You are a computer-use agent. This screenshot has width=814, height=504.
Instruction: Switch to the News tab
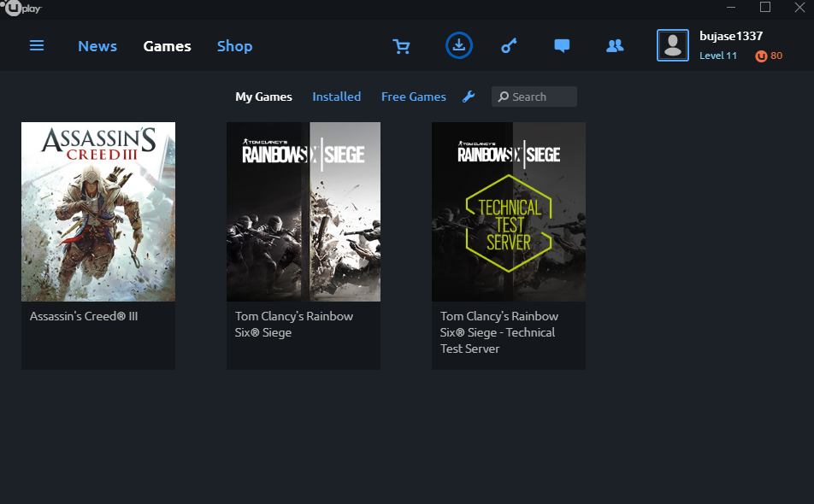(x=97, y=46)
